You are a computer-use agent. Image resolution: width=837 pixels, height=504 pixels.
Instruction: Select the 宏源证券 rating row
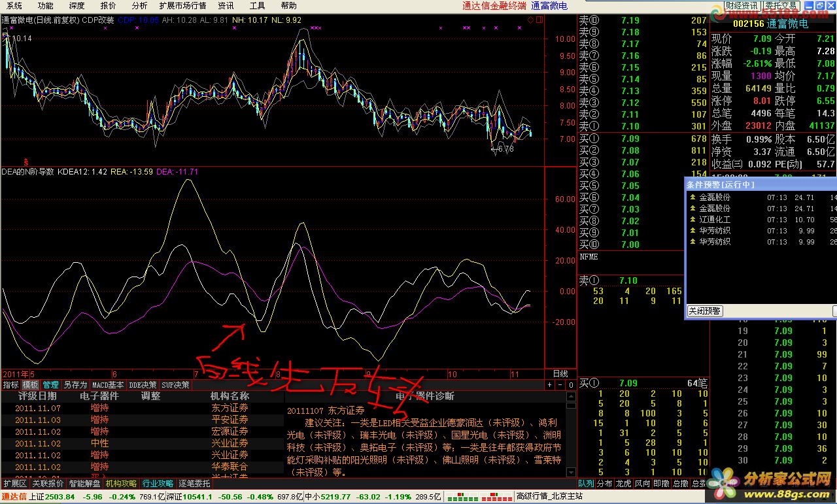[142, 431]
